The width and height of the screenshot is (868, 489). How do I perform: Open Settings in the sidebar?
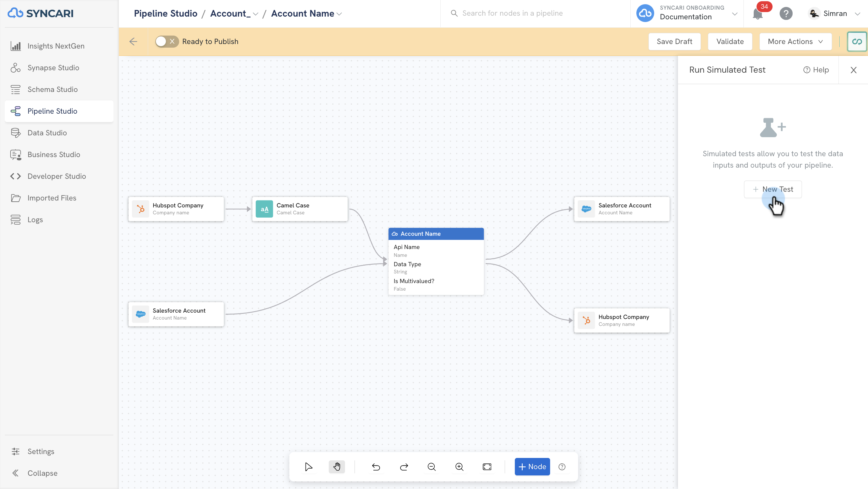click(x=59, y=451)
